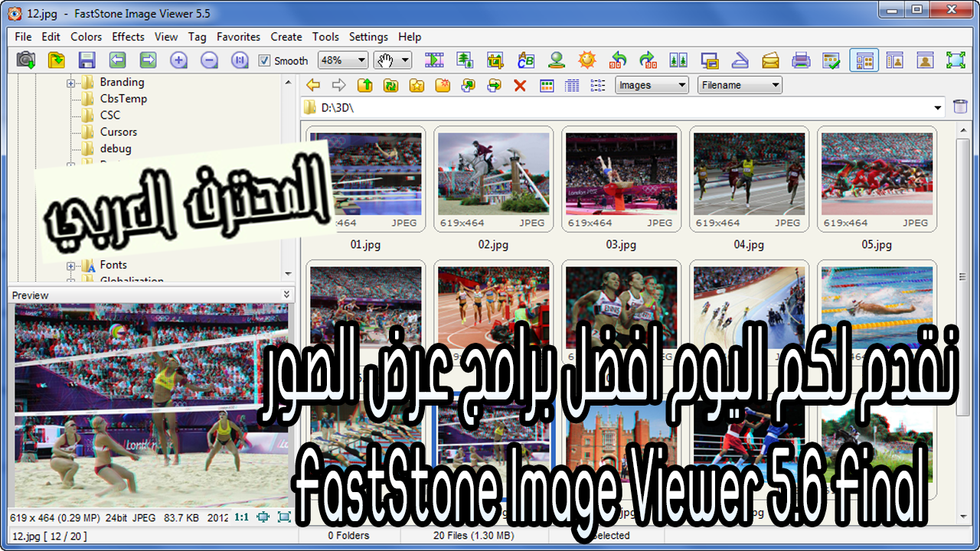Collapse the Preview panel with its chevron
This screenshot has width=980, height=551.
pos(286,295)
